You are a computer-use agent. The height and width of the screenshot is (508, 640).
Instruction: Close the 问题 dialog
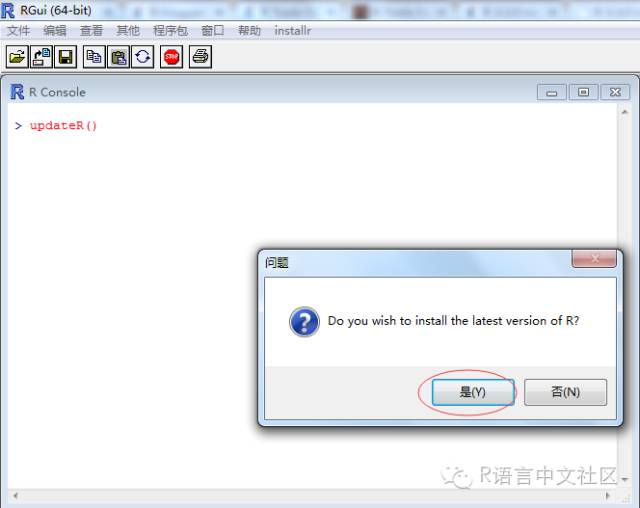point(594,258)
